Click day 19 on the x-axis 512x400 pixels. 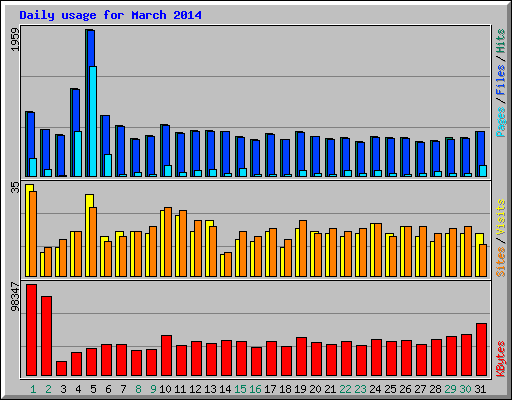tap(300, 389)
